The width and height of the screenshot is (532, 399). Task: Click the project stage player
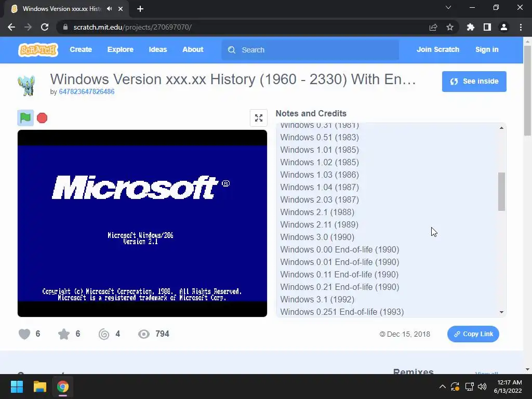[x=142, y=223]
